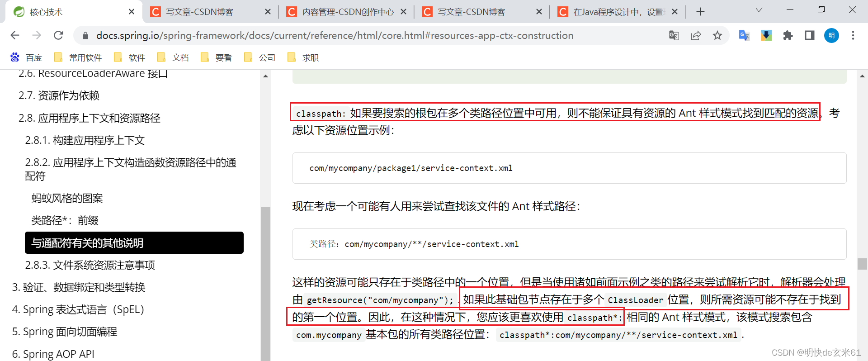Click main page scrollbar thumb

[x=862, y=264]
